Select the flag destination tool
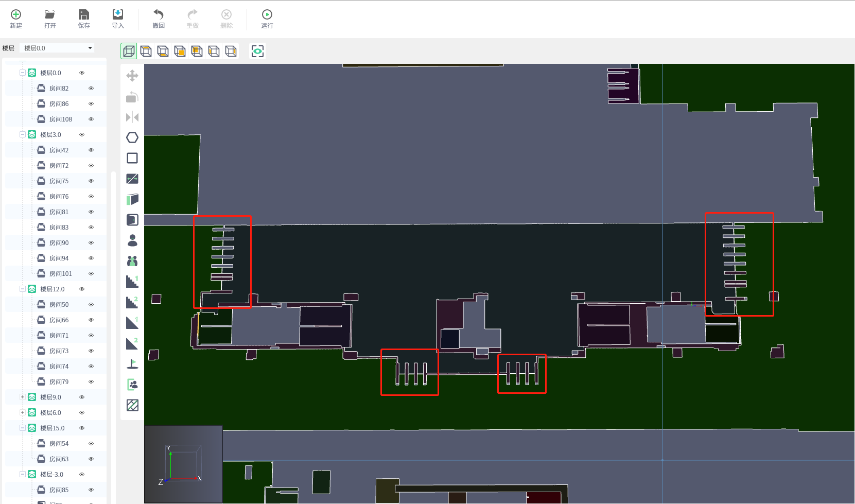The width and height of the screenshot is (855, 504). (132, 364)
